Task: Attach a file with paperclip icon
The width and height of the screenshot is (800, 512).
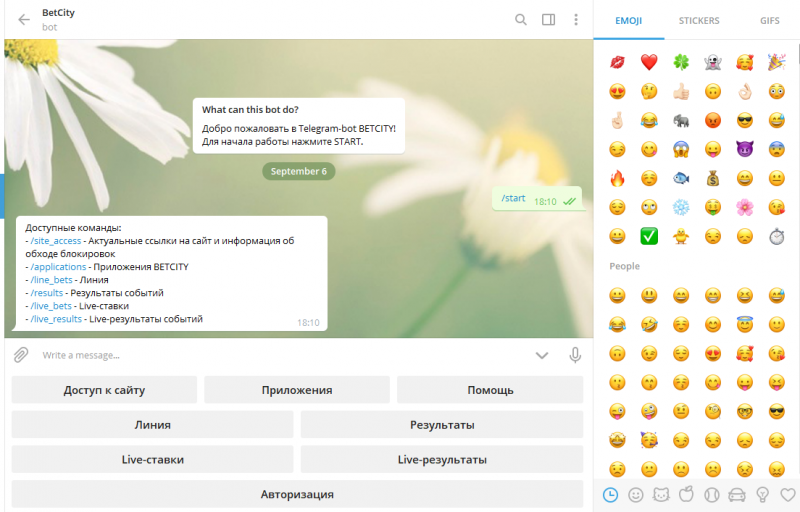Action: coord(21,355)
